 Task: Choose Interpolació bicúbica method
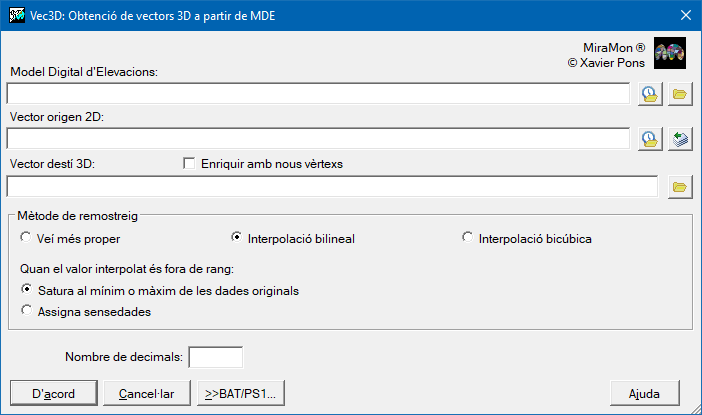point(467,239)
